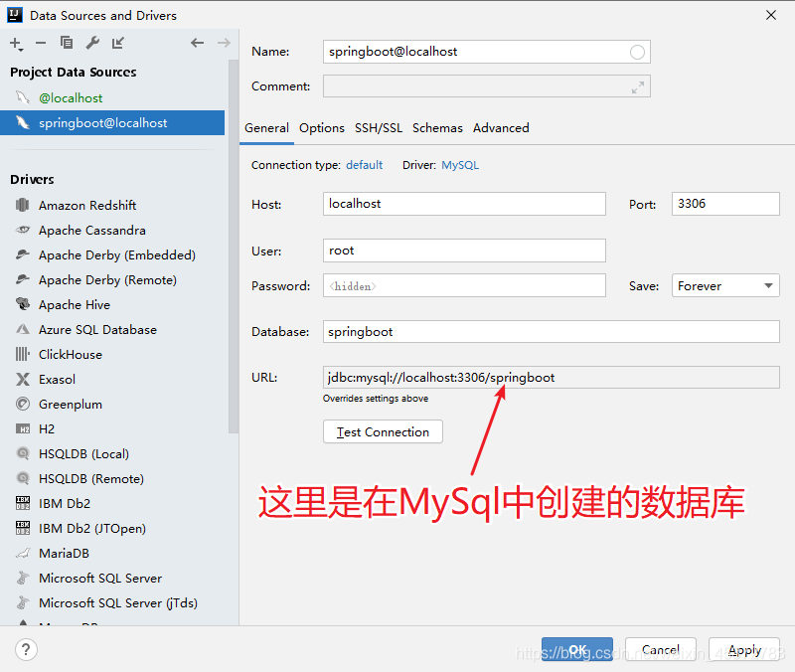
Task: Go forward with right arrow
Action: [x=224, y=43]
